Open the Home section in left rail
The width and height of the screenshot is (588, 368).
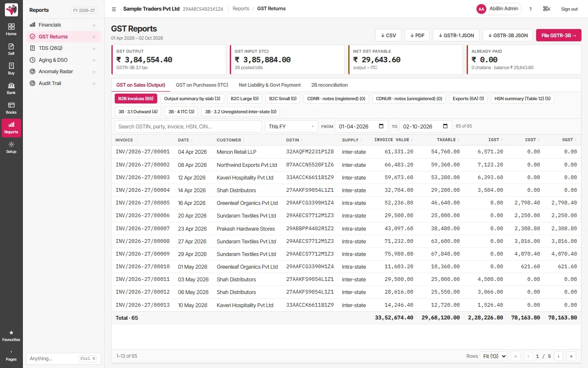[x=11, y=29]
